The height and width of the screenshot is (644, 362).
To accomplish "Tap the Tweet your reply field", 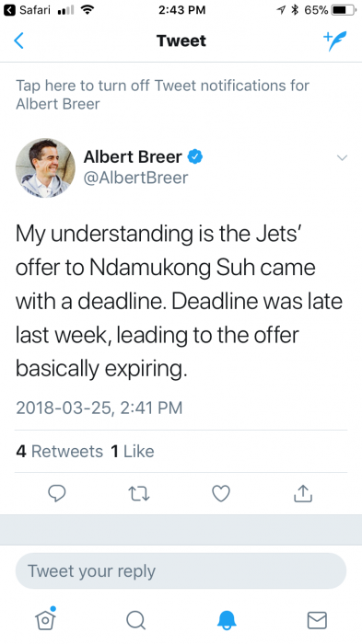I will 181,571.
